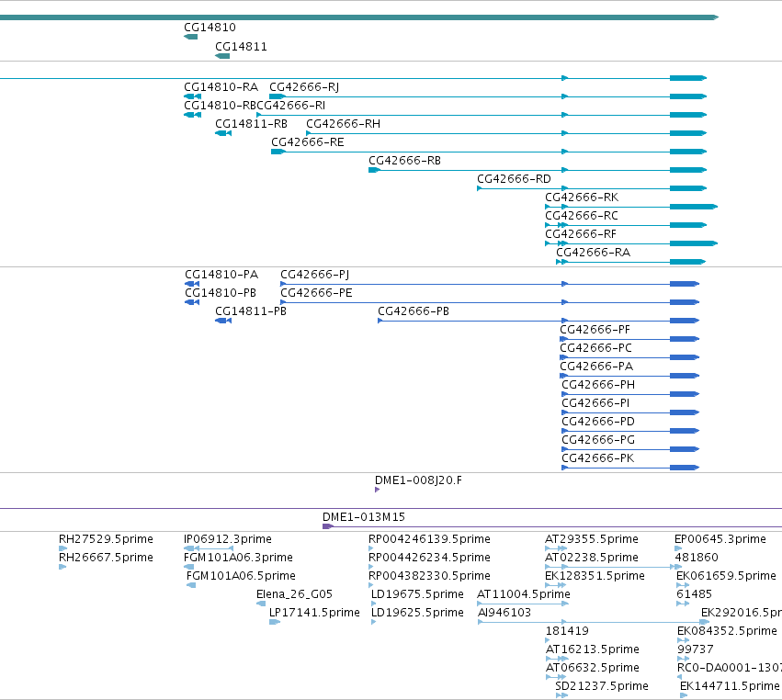The image size is (782, 700).
Task: Select the SD21237.5prime feature
Action: [602, 687]
